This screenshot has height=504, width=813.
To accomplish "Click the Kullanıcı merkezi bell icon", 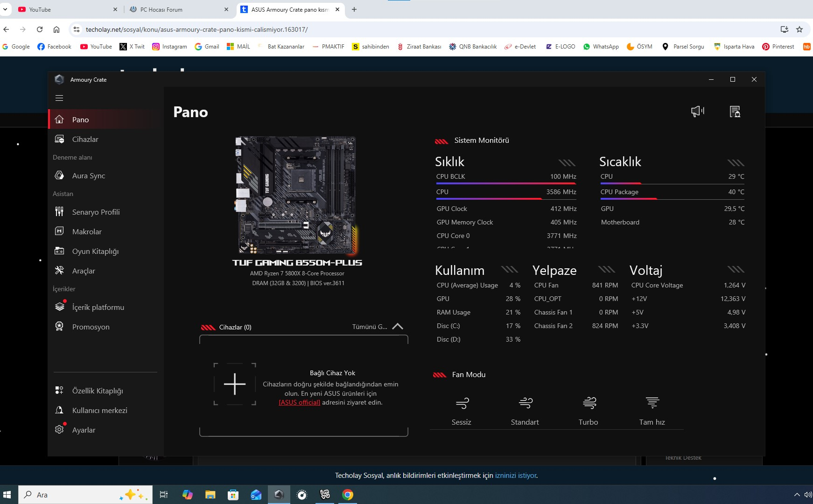I will tap(59, 410).
